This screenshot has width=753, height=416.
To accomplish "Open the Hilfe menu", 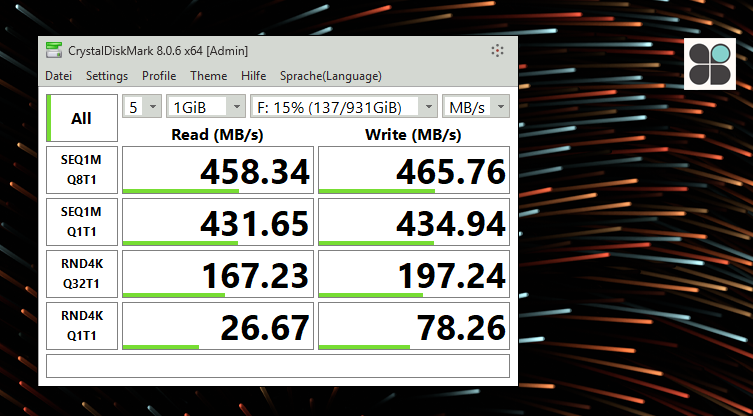I will point(254,76).
